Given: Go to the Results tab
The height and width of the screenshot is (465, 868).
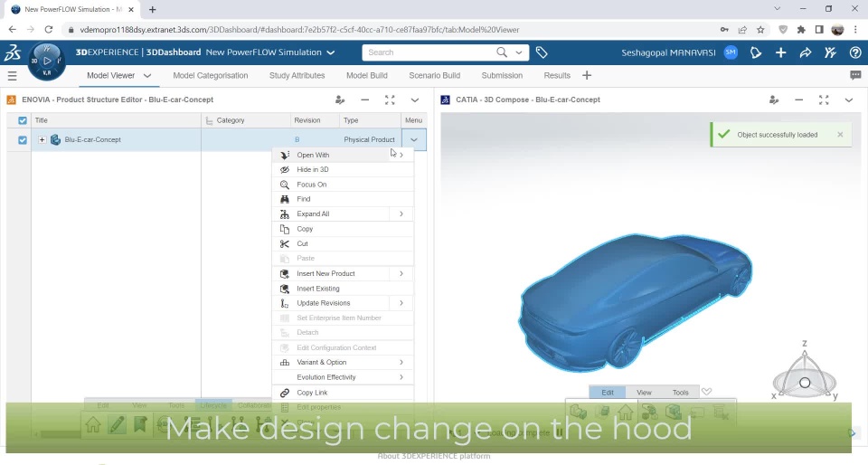Looking at the screenshot, I should 557,75.
